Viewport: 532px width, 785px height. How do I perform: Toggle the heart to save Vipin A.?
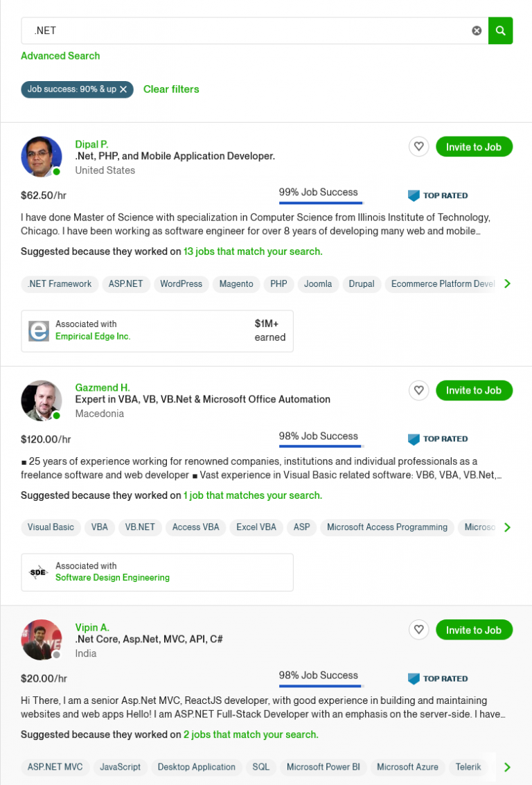[x=418, y=630]
